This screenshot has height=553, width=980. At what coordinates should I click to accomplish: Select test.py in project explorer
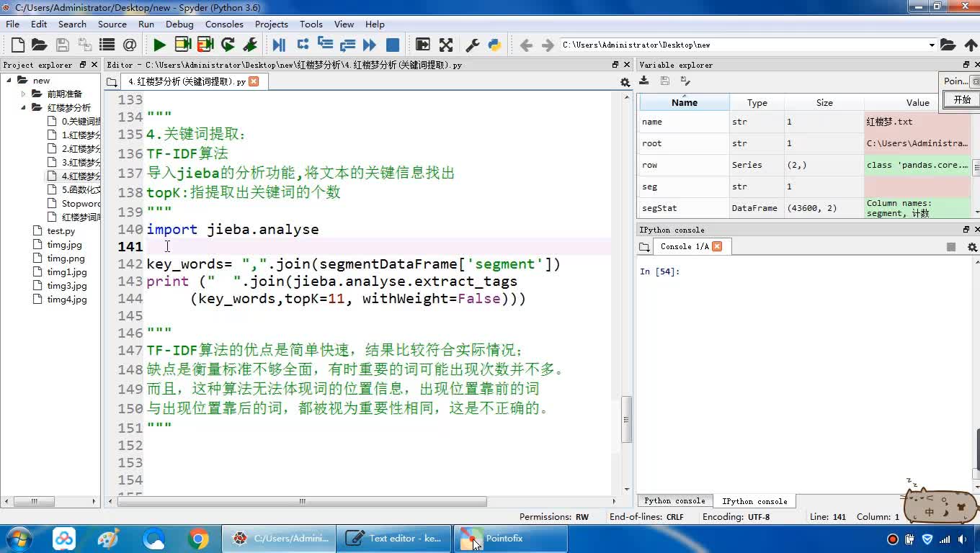[x=61, y=231]
